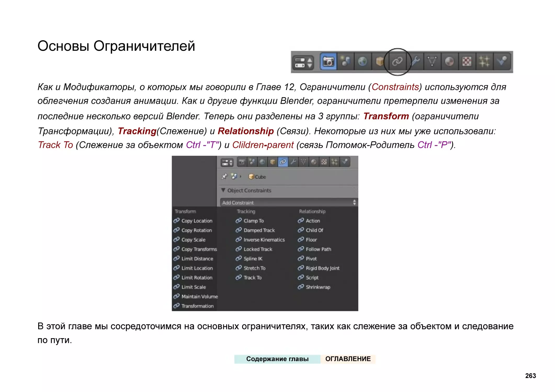
Task: Pick Damped Track constraint
Action: tap(255, 230)
